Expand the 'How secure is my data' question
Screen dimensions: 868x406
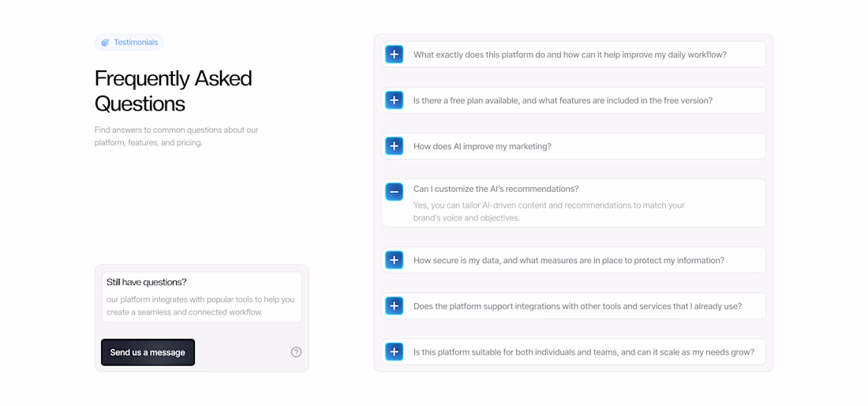(394, 260)
